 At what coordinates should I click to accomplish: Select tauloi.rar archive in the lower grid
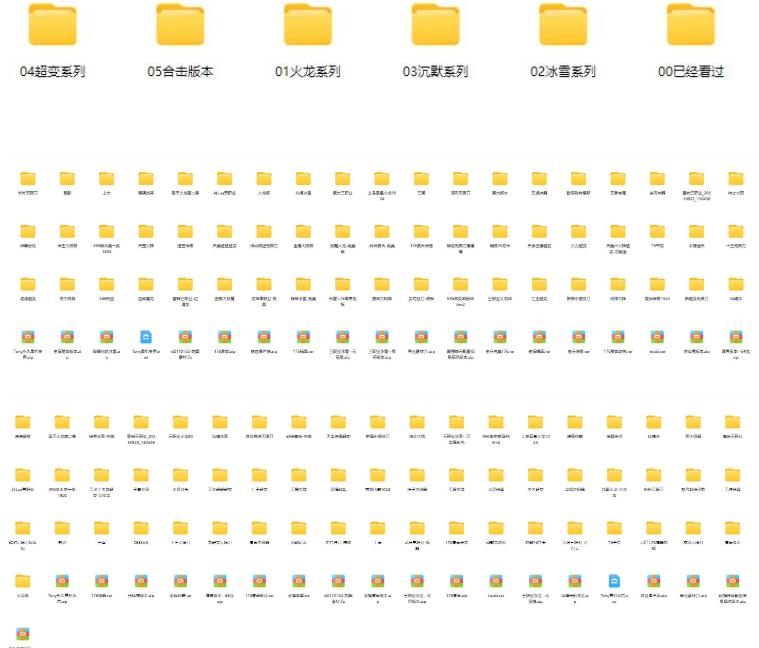coord(497,580)
